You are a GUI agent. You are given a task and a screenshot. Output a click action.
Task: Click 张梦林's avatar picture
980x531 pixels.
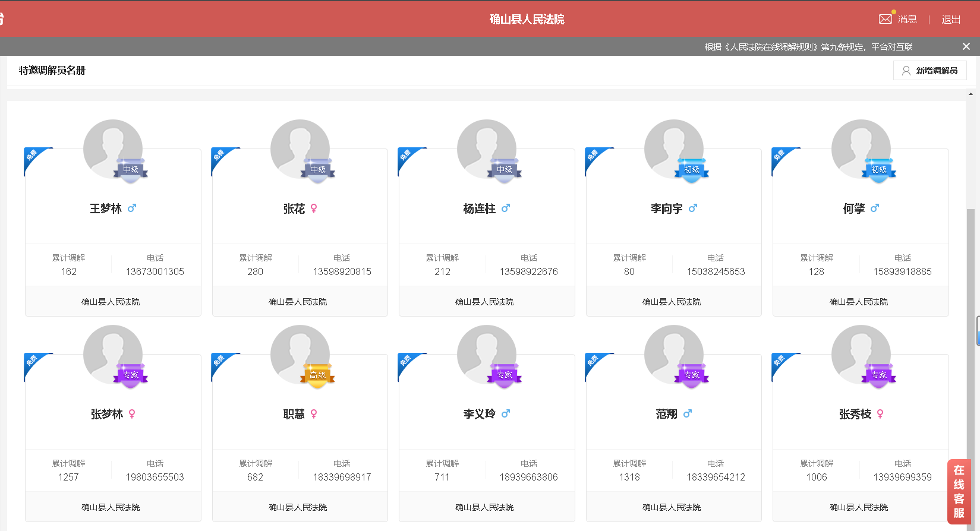tap(113, 355)
